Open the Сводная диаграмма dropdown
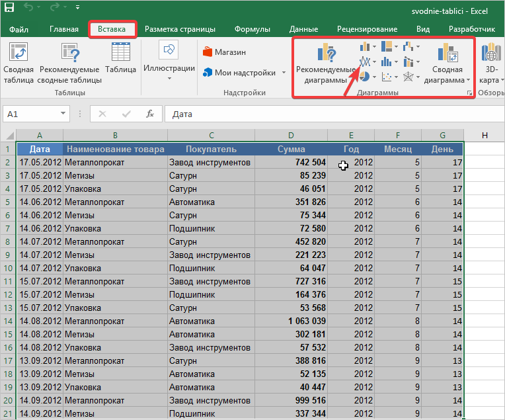 point(468,80)
